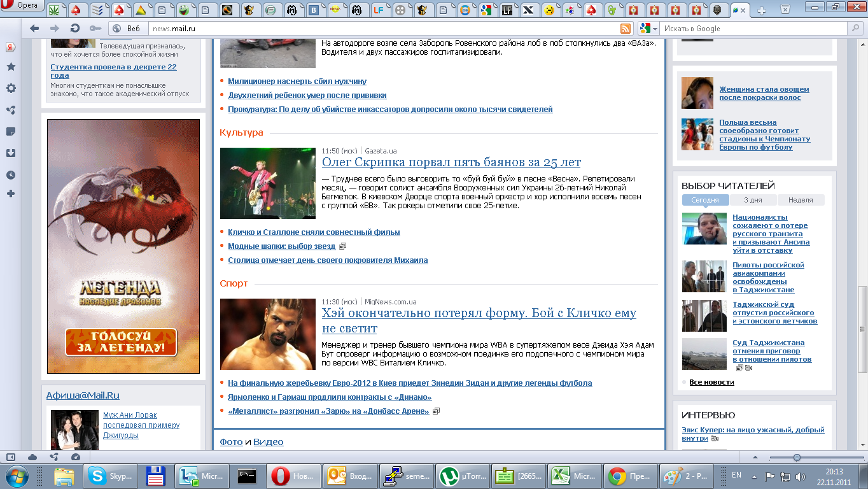This screenshot has width=868, height=489.
Task: Open the closed tabs trash icon
Action: (x=785, y=9)
